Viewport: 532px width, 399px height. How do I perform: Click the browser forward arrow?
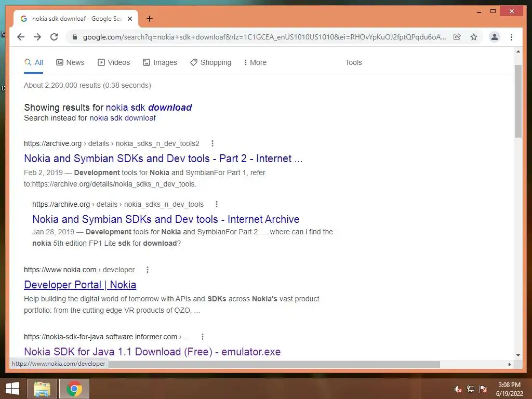coord(37,37)
